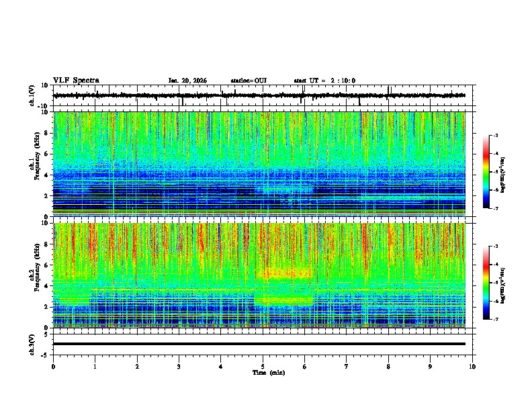This screenshot has width=532, height=411.
Task: Click the "ch.1(V)" axis label at top
Action: pyautogui.click(x=32, y=95)
